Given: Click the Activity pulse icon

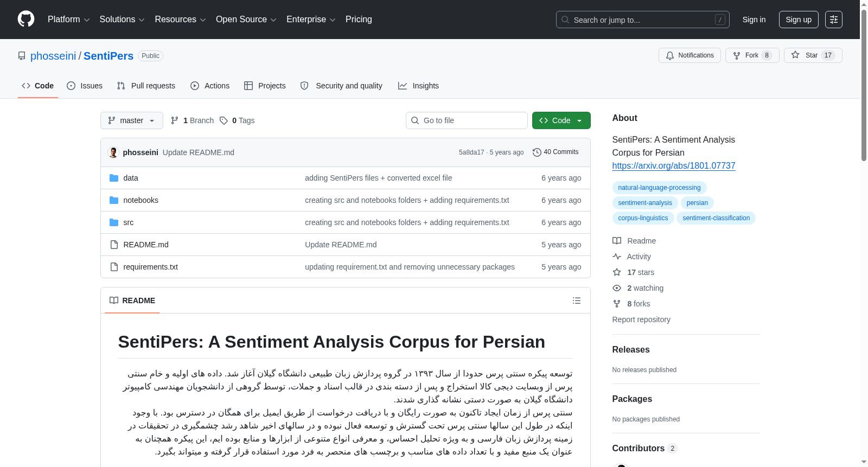Looking at the screenshot, I should [617, 257].
